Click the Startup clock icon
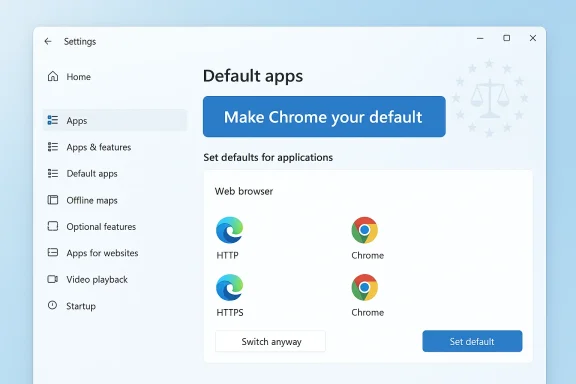 click(53, 305)
